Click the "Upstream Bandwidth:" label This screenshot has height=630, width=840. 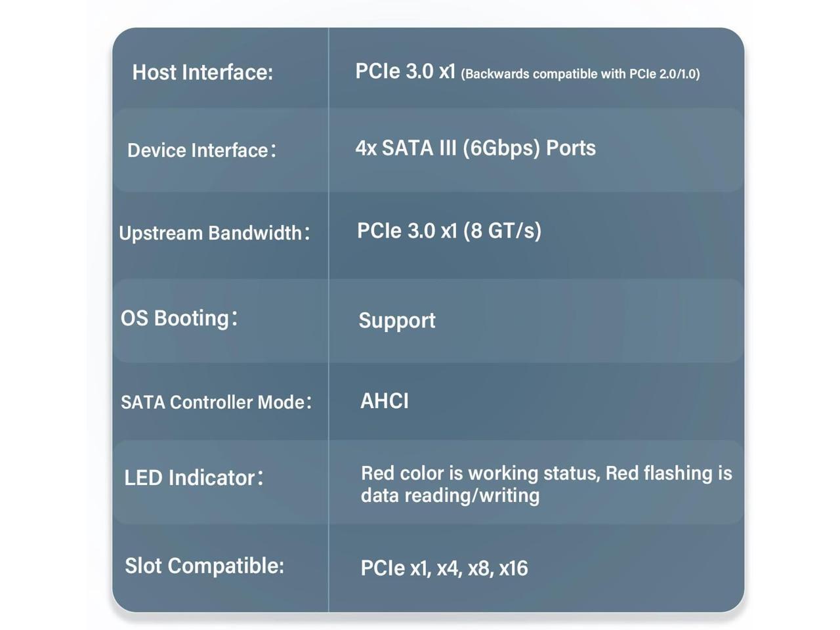click(214, 233)
